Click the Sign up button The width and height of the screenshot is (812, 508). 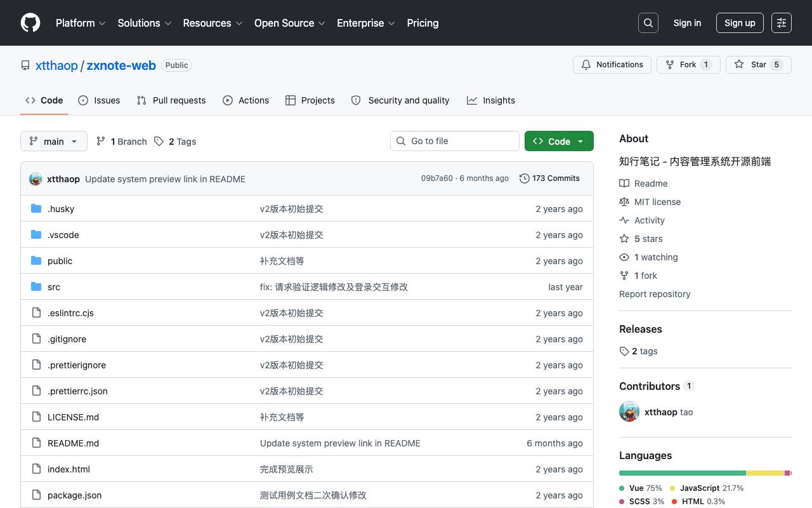740,23
